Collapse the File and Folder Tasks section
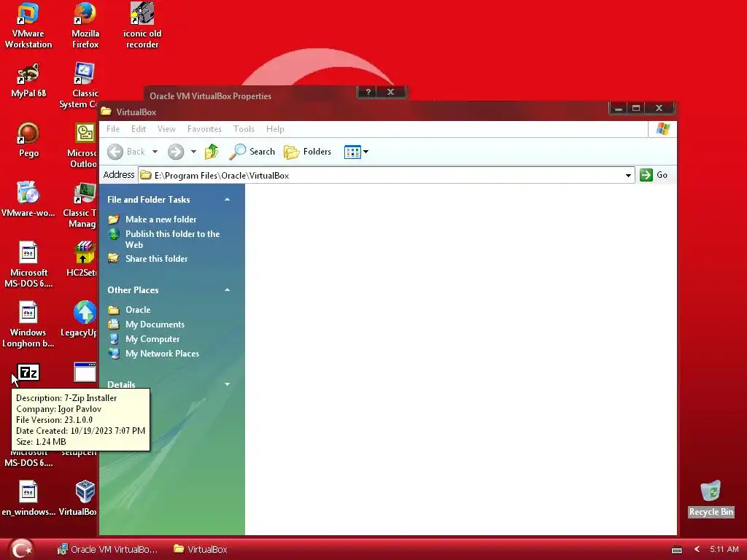747x560 pixels. (x=228, y=200)
